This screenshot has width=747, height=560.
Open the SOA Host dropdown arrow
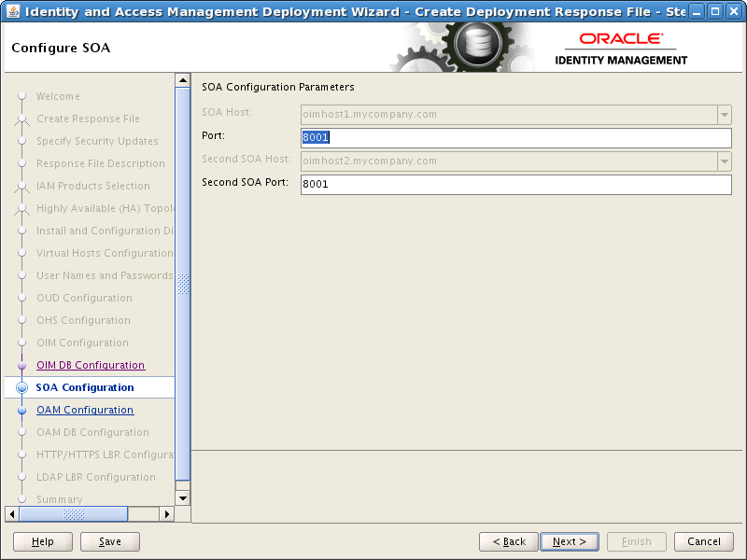pyautogui.click(x=725, y=115)
